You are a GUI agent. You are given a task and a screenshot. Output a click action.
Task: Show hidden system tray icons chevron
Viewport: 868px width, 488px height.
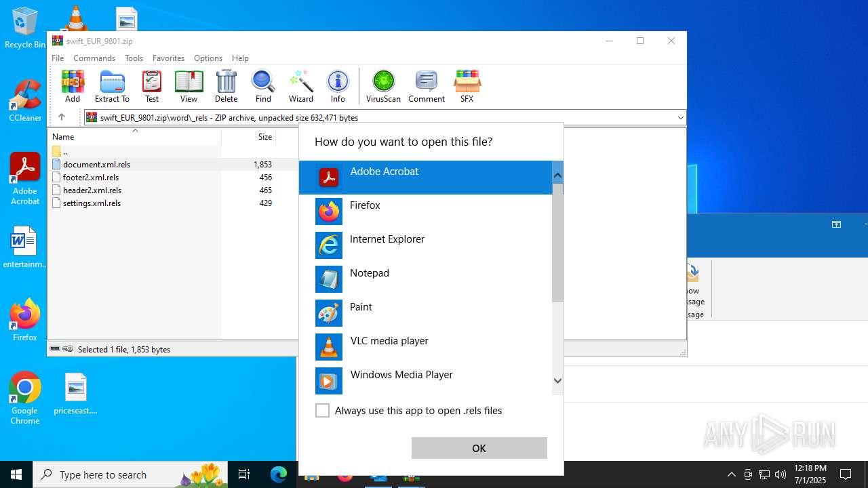pyautogui.click(x=731, y=474)
